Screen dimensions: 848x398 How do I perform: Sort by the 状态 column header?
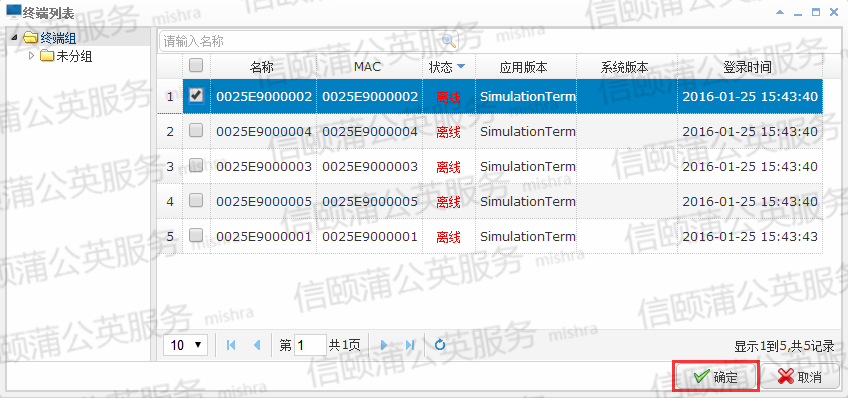click(x=447, y=67)
